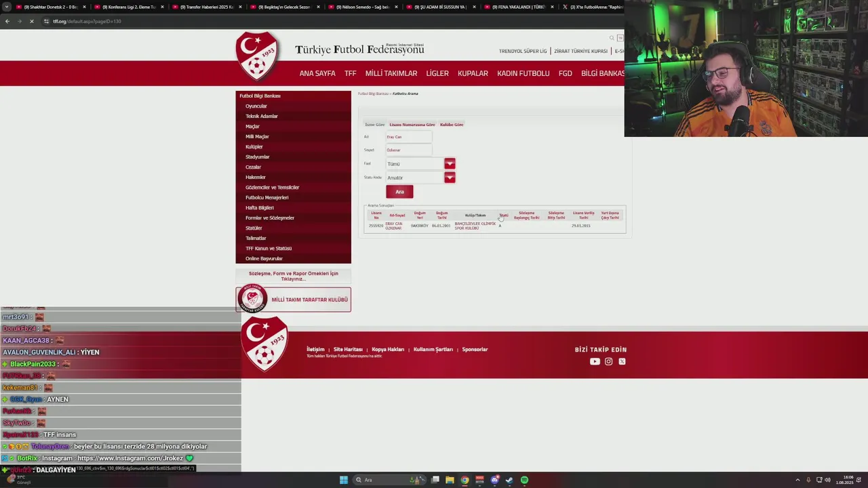
Task: Open TFF YouTube channel icon
Action: click(595, 361)
